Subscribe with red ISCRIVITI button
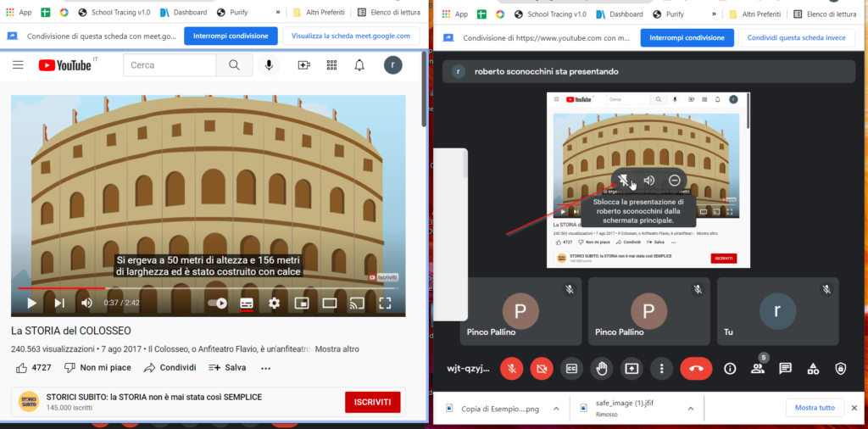868x429 pixels. 373,402
